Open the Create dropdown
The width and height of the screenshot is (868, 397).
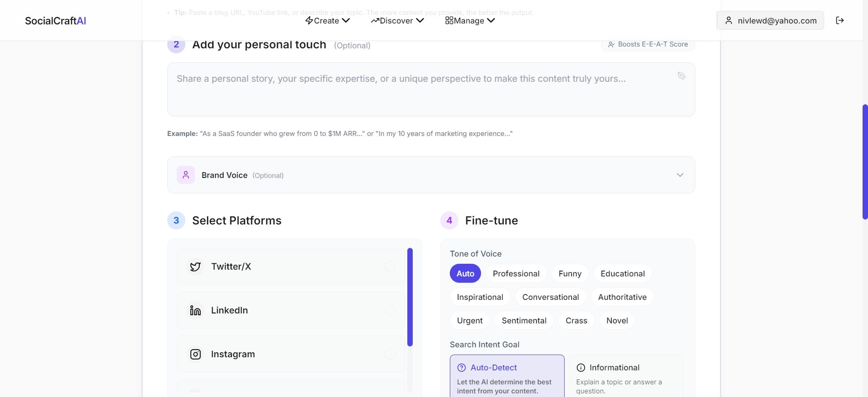tap(326, 20)
